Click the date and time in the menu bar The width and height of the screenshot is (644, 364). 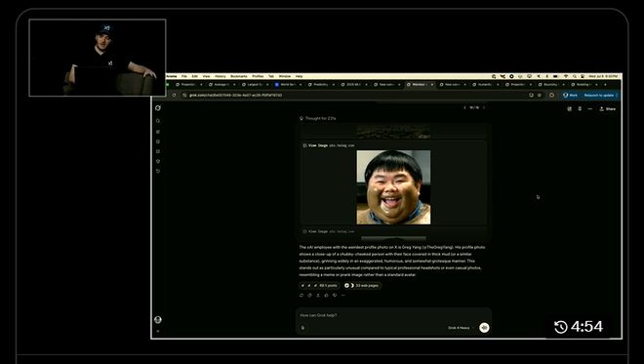pos(603,76)
